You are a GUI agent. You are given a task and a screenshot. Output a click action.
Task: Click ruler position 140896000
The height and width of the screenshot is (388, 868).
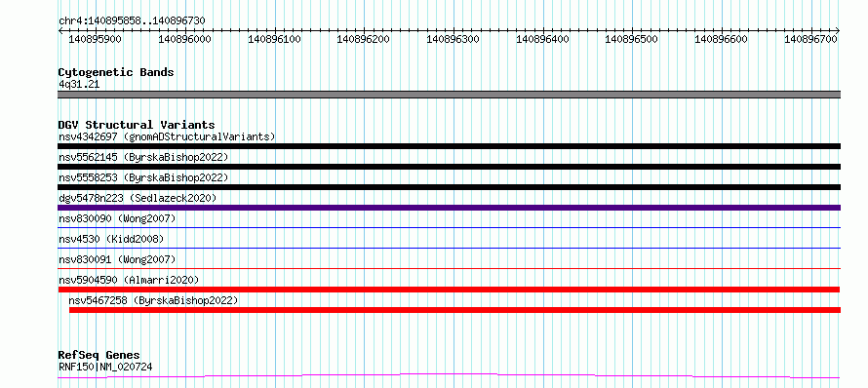[185, 39]
